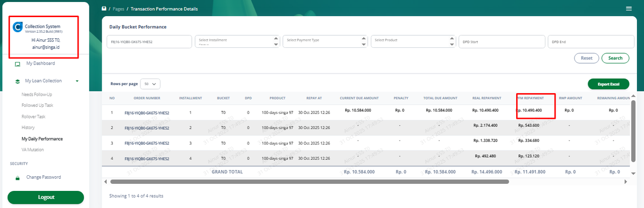Click the Pages breadcrumb link

pyautogui.click(x=118, y=9)
